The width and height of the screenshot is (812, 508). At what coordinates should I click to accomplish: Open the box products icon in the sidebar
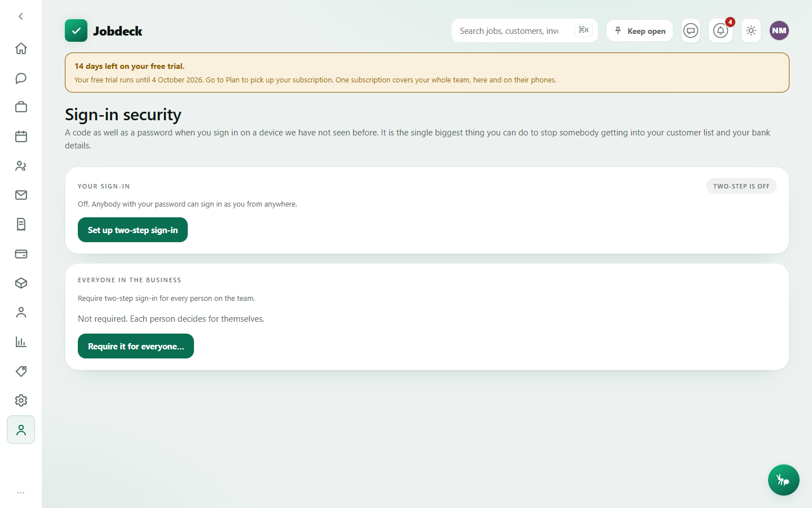pos(21,283)
